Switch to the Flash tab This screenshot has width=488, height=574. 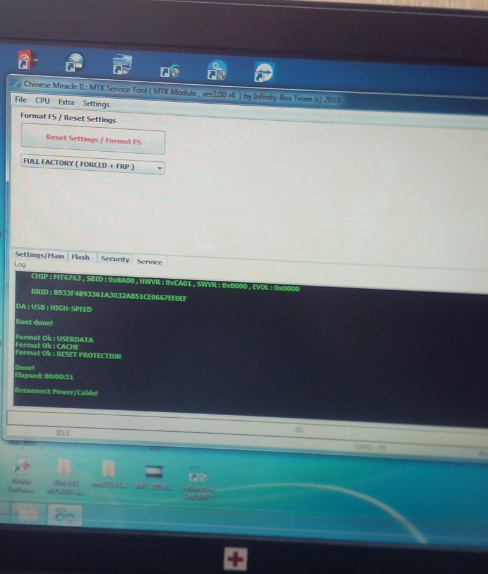pos(81,257)
